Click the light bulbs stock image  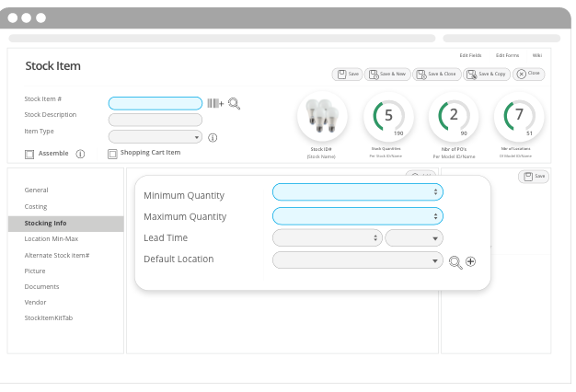[x=322, y=116]
